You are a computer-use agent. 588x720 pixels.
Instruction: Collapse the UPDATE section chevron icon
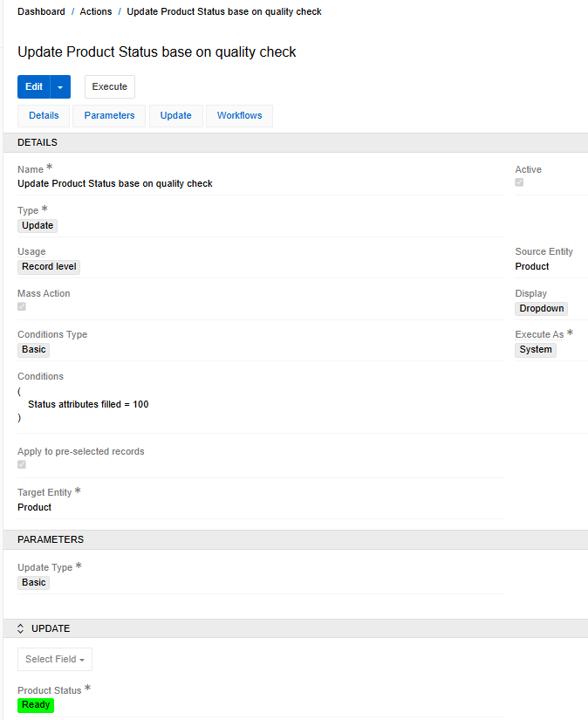[21, 628]
